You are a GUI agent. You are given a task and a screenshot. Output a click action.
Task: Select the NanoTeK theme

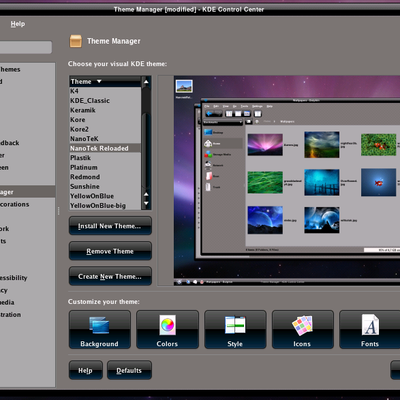pos(105,139)
